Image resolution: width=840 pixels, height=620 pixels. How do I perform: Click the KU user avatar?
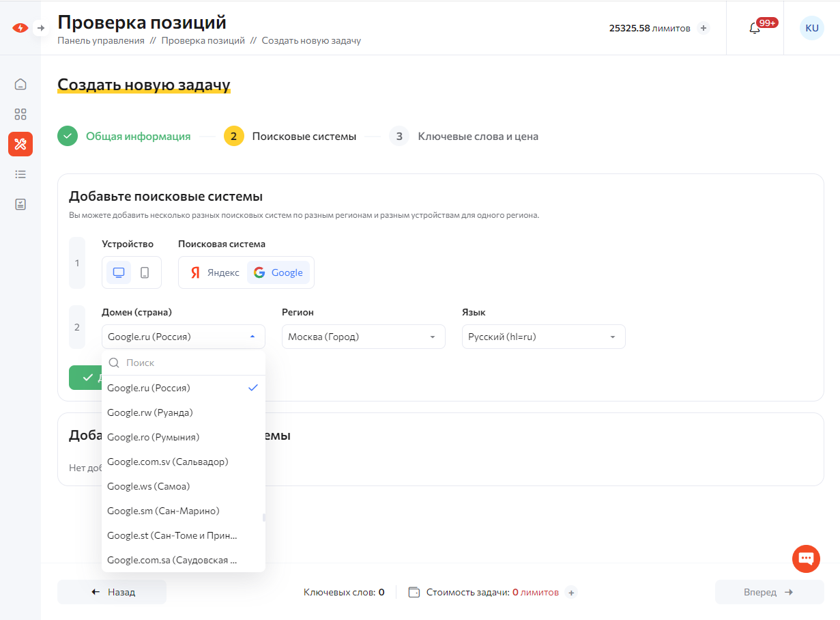tap(811, 28)
